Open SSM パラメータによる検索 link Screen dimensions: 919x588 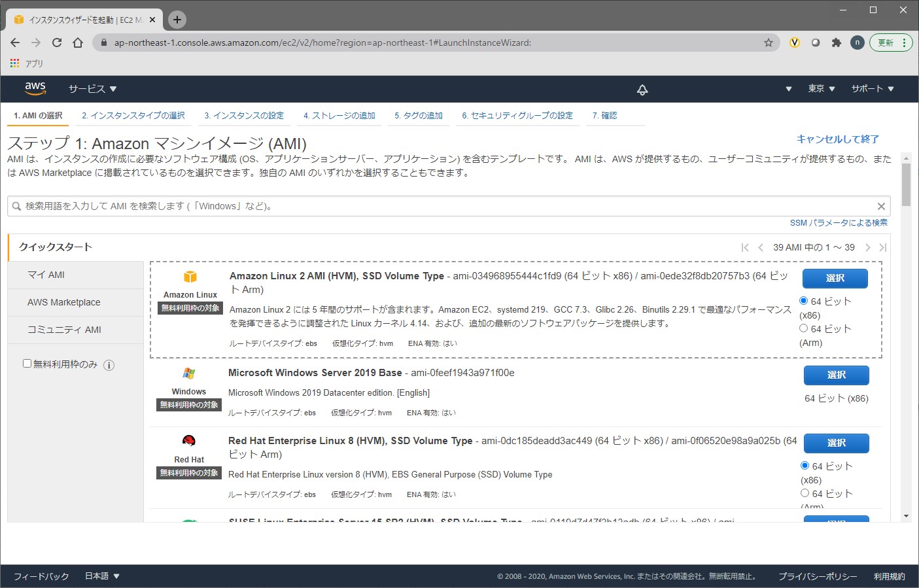click(839, 222)
